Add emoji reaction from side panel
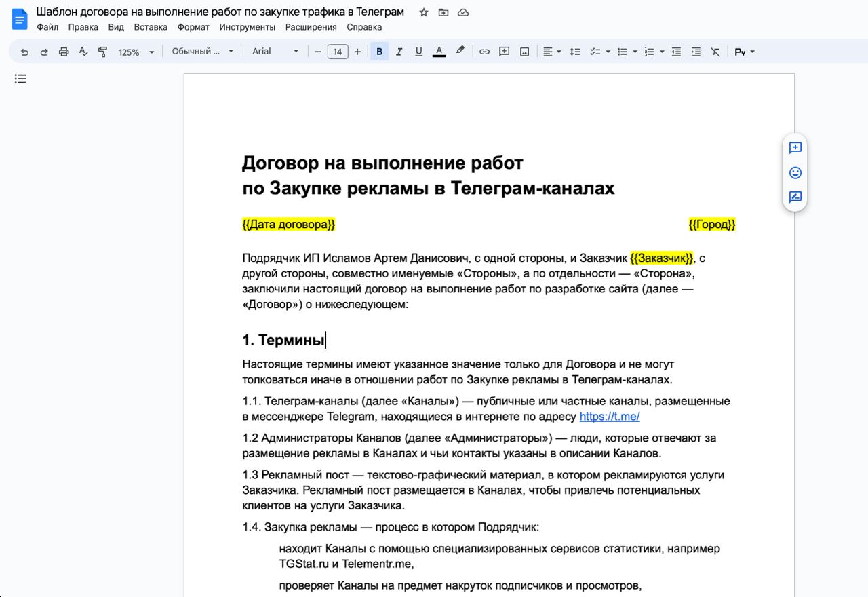The width and height of the screenshot is (868, 597). coord(795,172)
